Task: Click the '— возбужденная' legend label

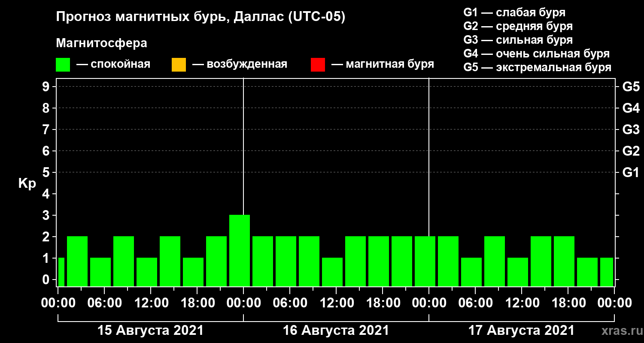Action: pyautogui.click(x=240, y=64)
